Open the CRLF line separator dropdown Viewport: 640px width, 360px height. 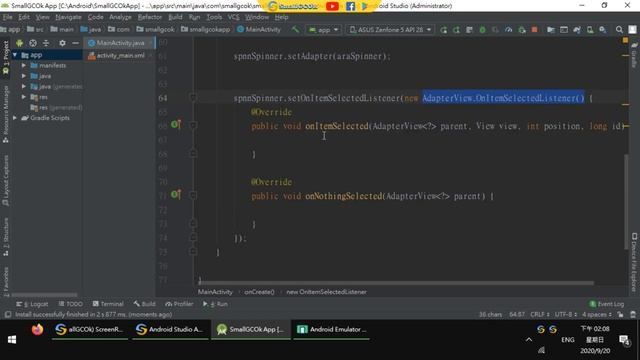(x=540, y=314)
